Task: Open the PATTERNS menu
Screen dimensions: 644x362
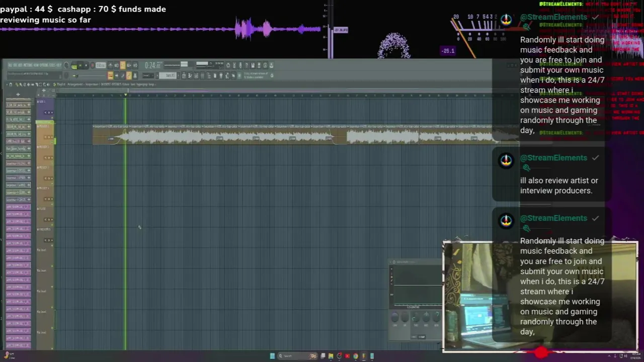Action: pyautogui.click(x=28, y=65)
